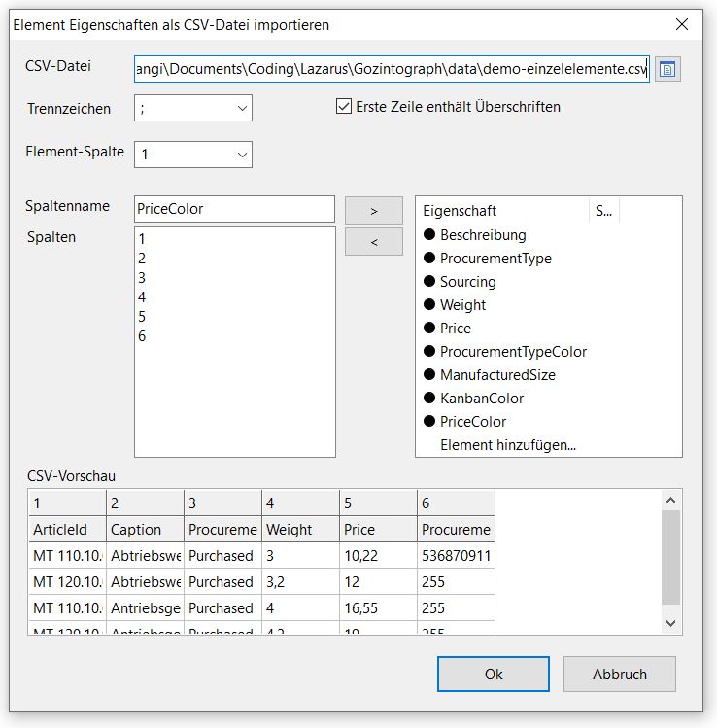Select the ProcurementType property
This screenshot has width=717, height=728.
(495, 259)
